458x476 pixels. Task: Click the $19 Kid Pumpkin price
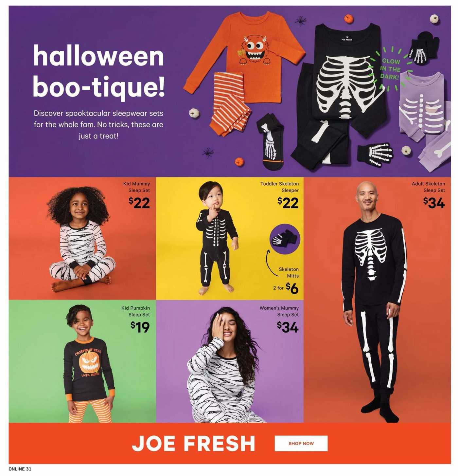click(x=140, y=327)
